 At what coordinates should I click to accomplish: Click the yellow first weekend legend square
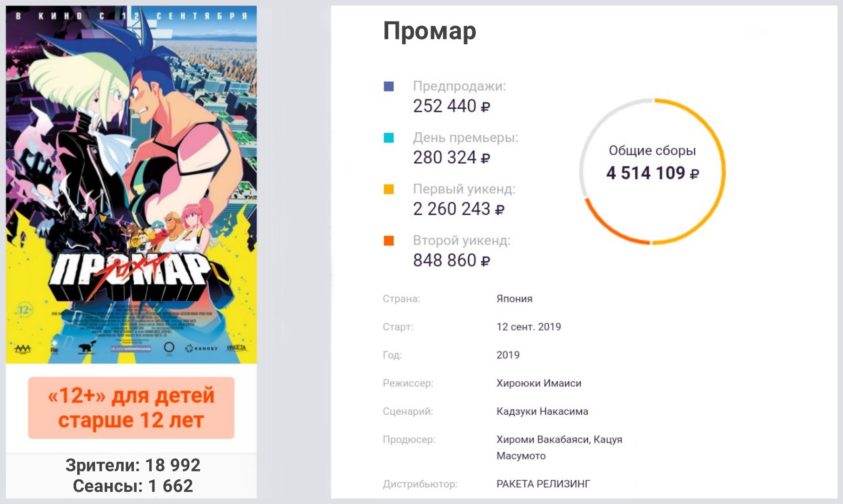click(389, 189)
